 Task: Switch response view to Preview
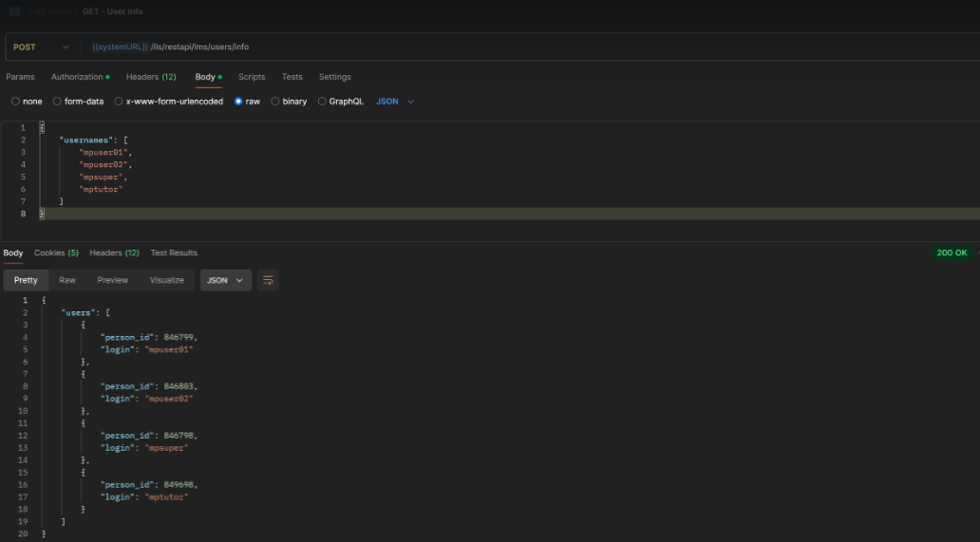pyautogui.click(x=112, y=280)
